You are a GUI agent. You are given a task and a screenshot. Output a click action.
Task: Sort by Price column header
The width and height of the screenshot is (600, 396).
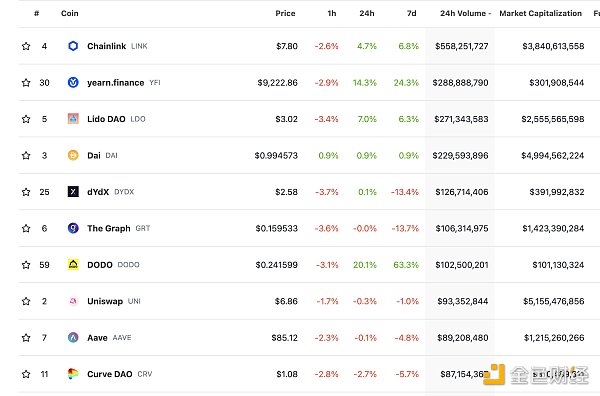click(x=285, y=13)
